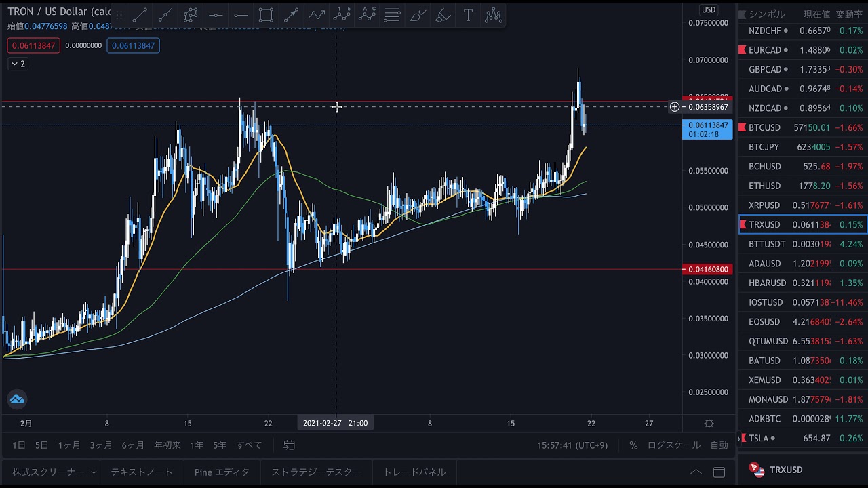Toggle 自動 auto scale
This screenshot has height=488, width=868.
coord(719,445)
